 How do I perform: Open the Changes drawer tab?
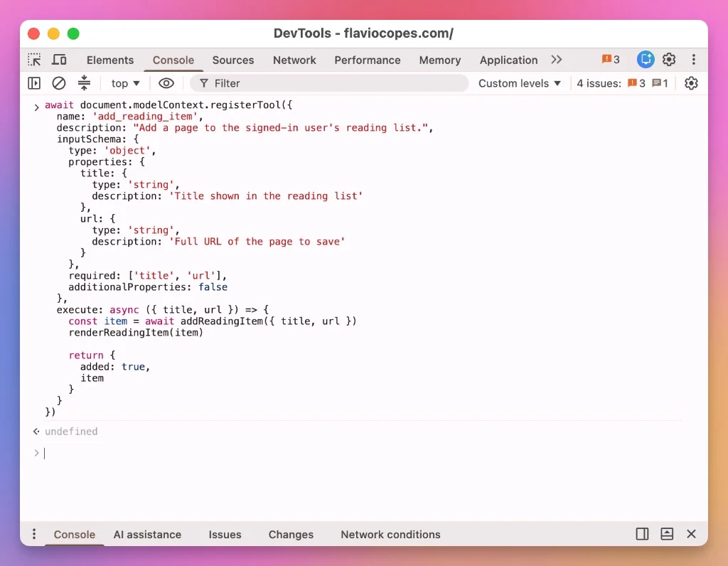coord(291,535)
